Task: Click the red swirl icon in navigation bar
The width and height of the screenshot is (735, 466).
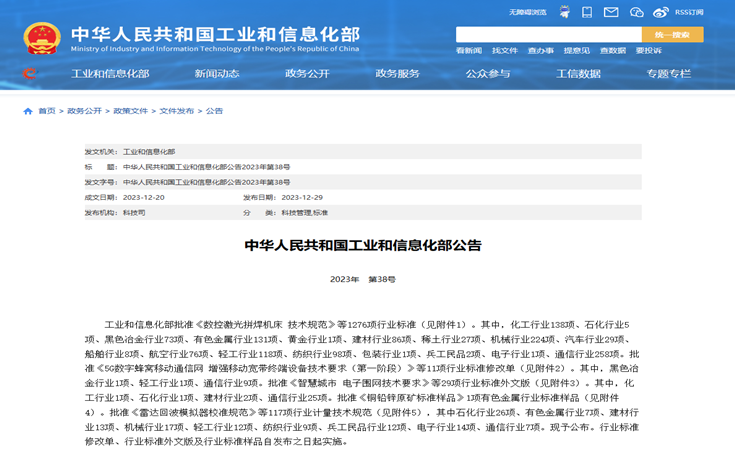Action: point(29,73)
